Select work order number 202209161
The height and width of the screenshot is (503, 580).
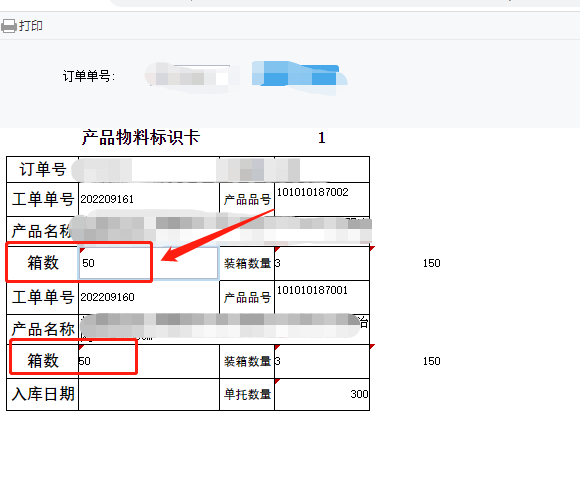[x=107, y=199]
